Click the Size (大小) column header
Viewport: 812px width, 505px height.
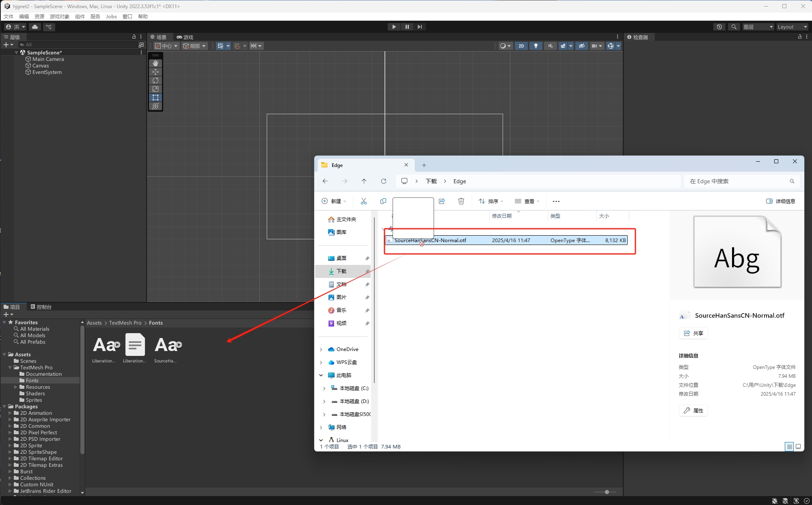612,216
